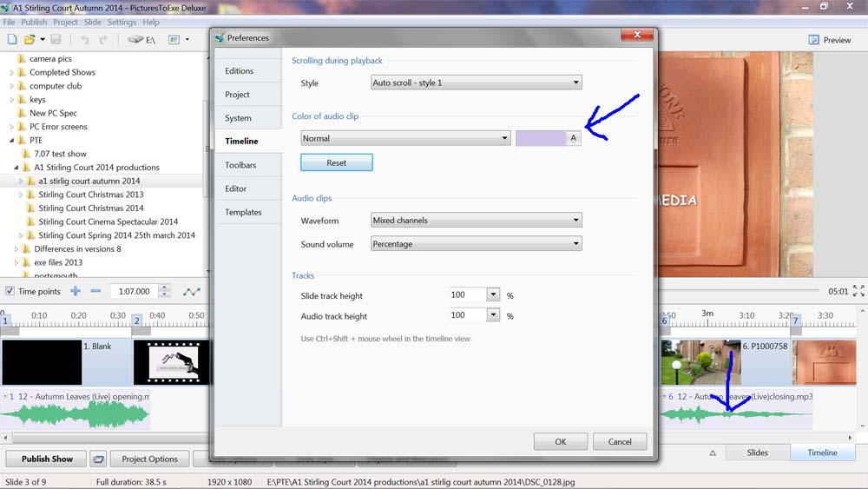868x489 pixels.
Task: Open the Sound volume Percentage dropdown
Action: pyautogui.click(x=476, y=244)
